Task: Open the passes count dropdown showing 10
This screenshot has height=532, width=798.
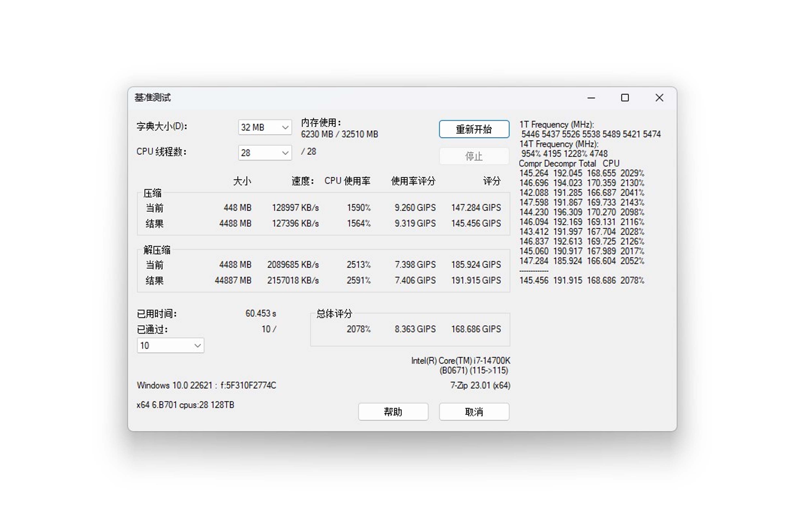Action: 170,345
